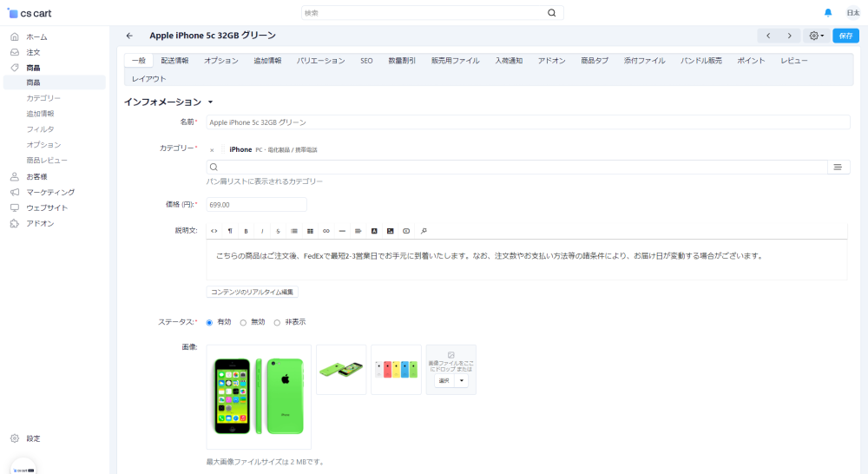Toggle strikethrough formatting in editor

(278, 231)
